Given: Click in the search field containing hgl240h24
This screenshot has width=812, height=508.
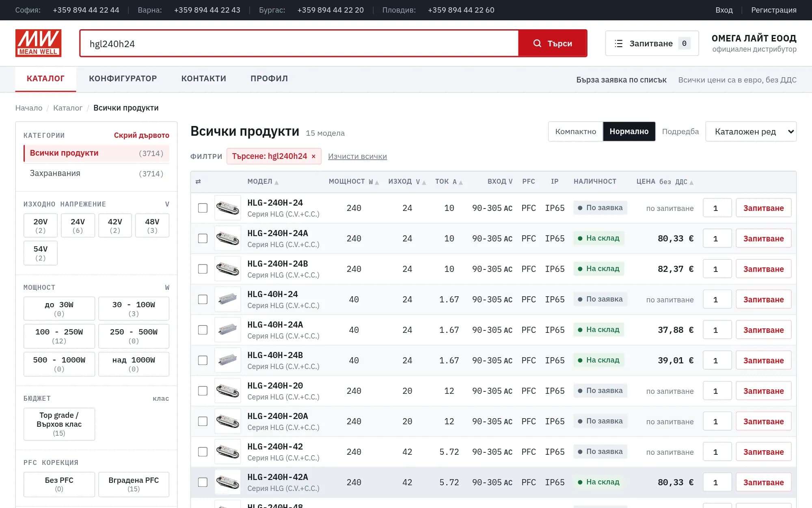Looking at the screenshot, I should 299,43.
